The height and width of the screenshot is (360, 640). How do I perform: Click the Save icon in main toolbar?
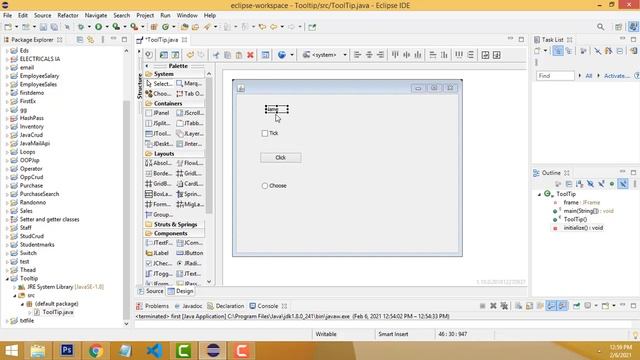coord(43,27)
